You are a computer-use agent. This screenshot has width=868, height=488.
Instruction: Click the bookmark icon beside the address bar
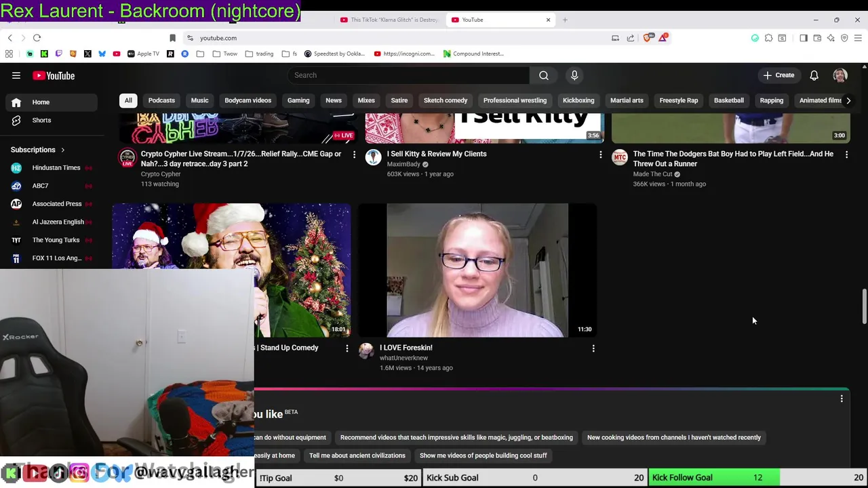pos(172,38)
